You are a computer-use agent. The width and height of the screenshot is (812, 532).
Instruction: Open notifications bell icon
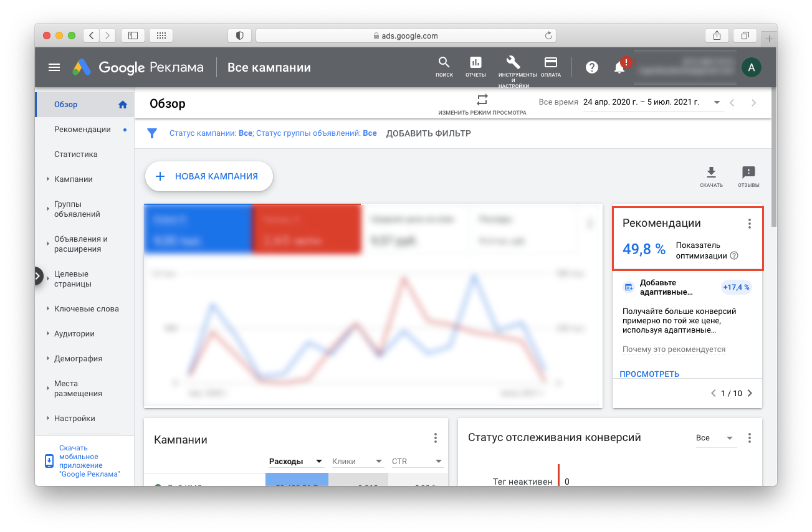pyautogui.click(x=619, y=68)
